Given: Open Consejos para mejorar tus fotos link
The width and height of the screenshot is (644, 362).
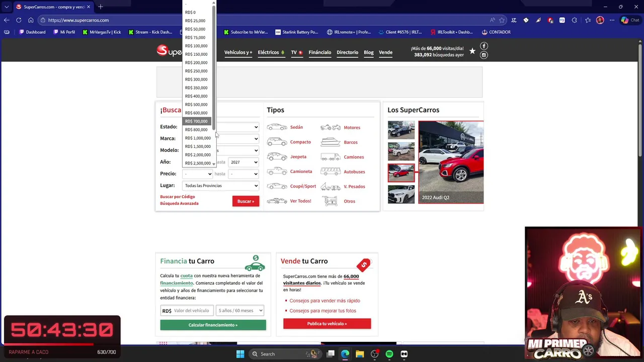Looking at the screenshot, I should click(323, 311).
